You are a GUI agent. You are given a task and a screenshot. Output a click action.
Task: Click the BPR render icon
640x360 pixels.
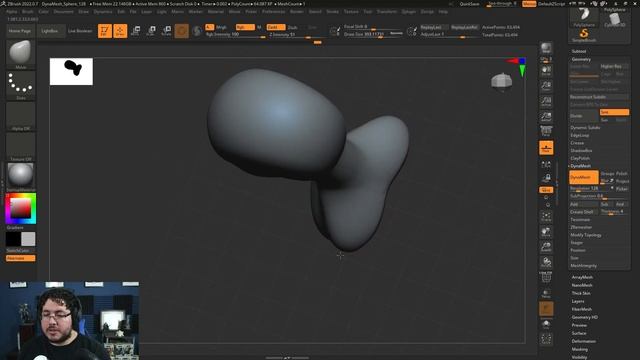[x=546, y=48]
